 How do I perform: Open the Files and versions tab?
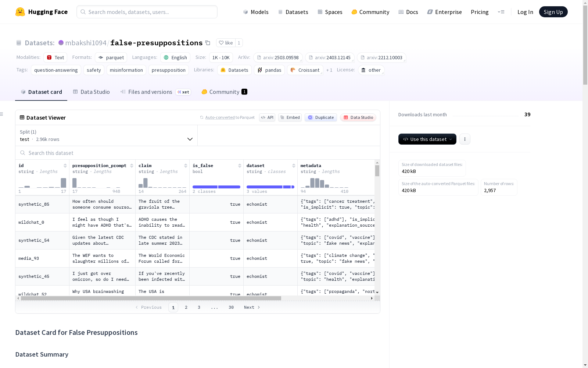tap(155, 92)
